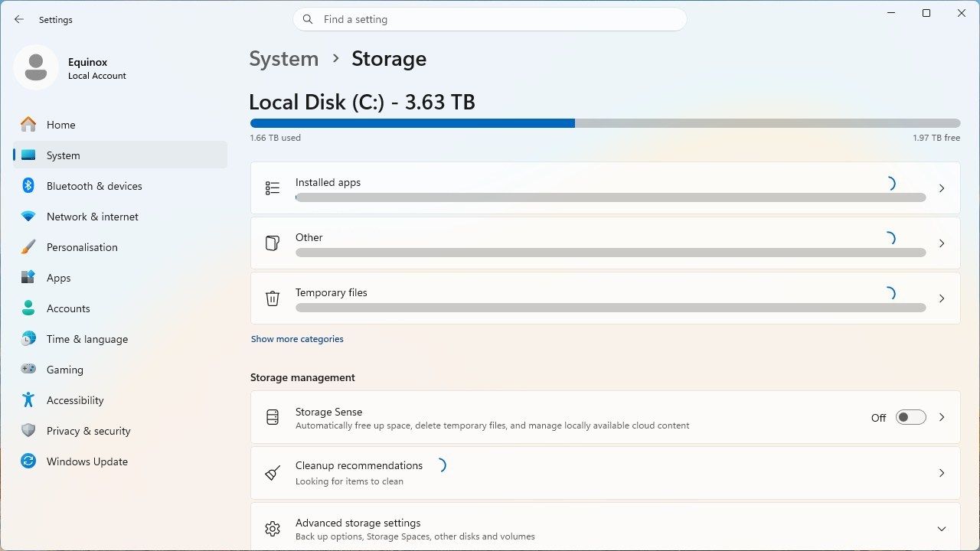Click the Cleanup recommendations broom icon
Screen dimensions: 980x551
273,473
